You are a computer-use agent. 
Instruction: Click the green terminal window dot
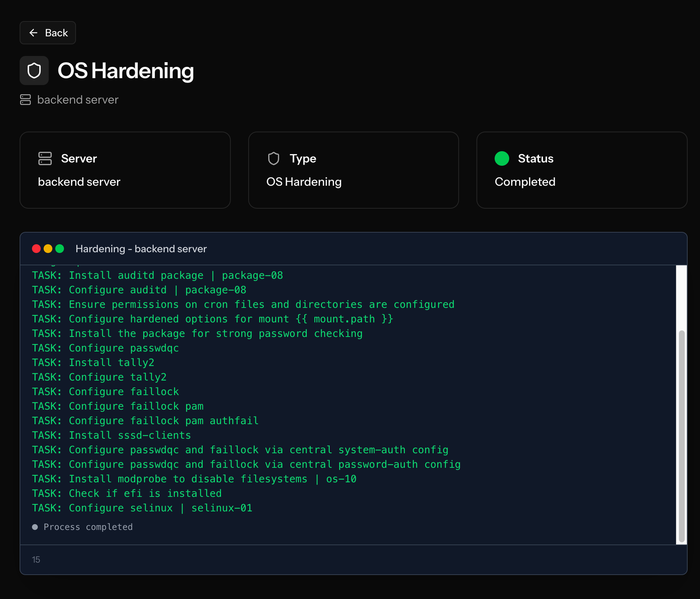click(x=60, y=249)
